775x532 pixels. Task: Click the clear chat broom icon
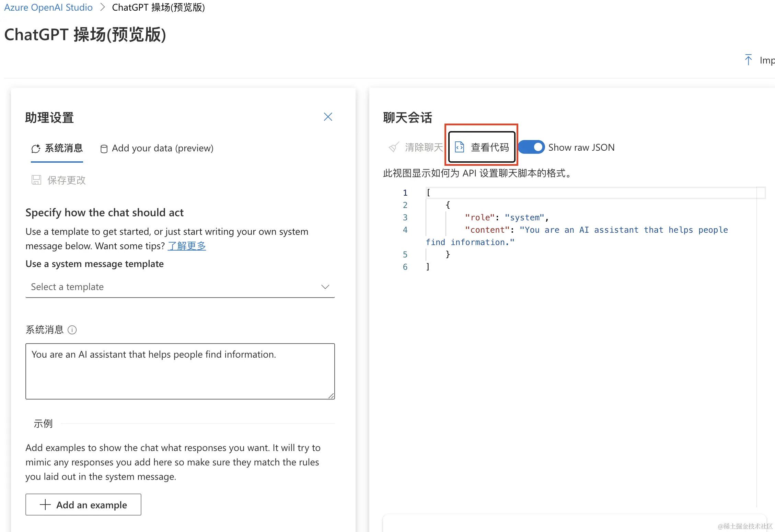[393, 147]
